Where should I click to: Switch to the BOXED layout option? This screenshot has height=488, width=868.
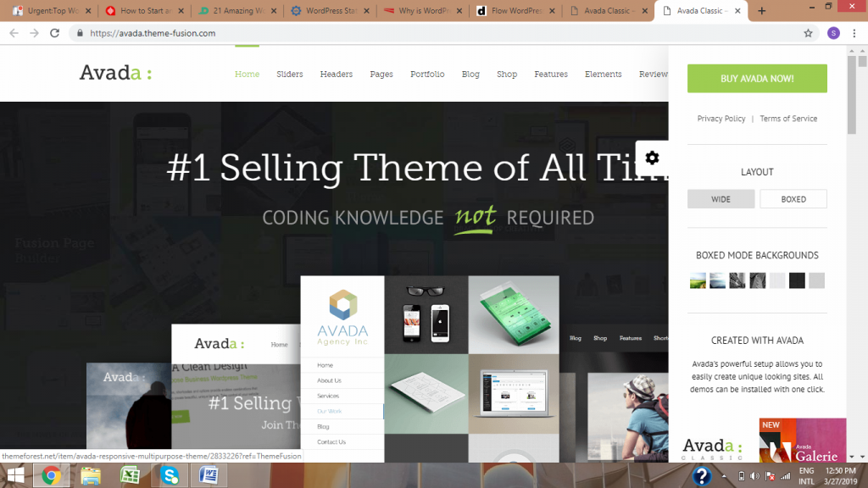tap(793, 199)
